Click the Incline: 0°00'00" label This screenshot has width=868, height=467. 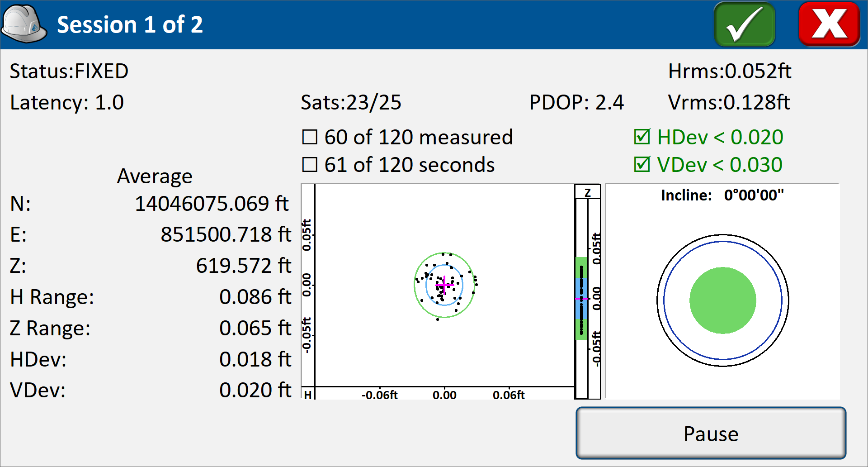pyautogui.click(x=722, y=195)
